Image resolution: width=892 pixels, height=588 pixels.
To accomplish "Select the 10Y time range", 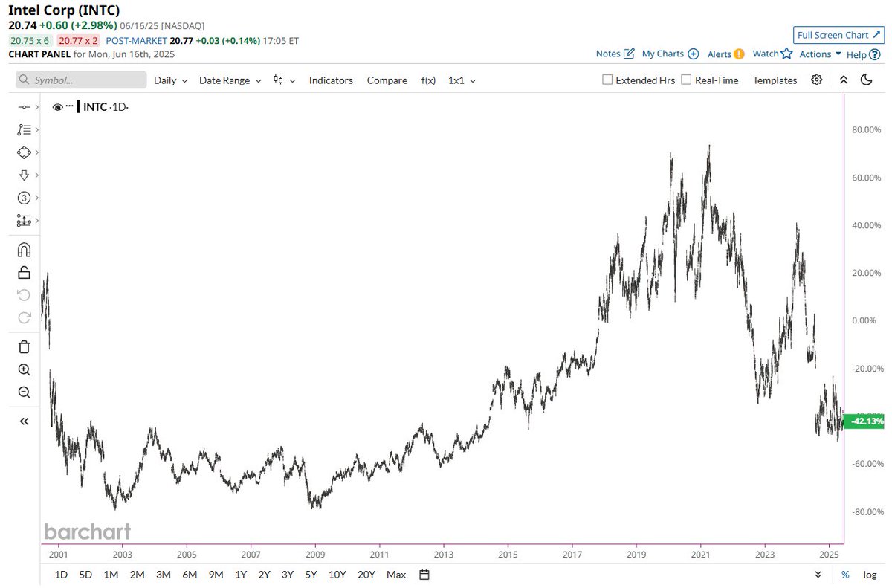I will (337, 575).
